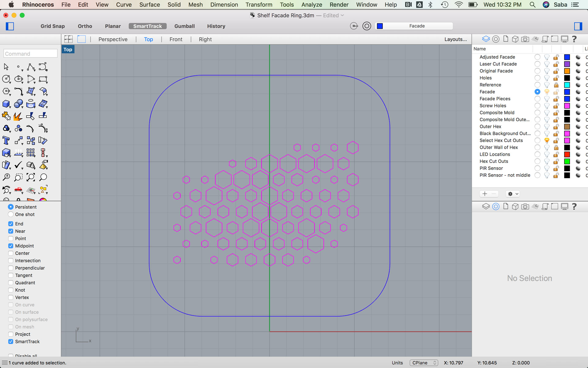The height and width of the screenshot is (368, 588).
Task: Click the LED Locations red color swatch
Action: tap(567, 154)
